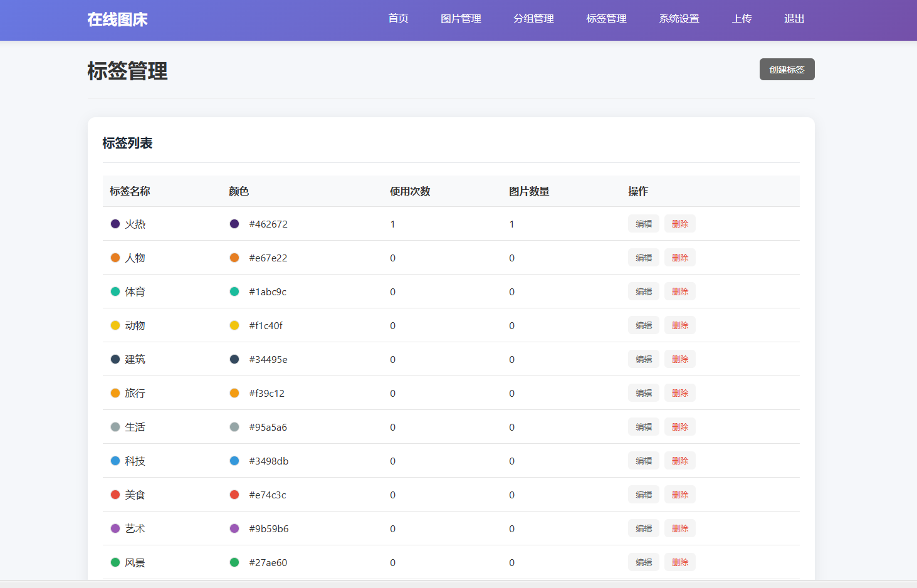Click the orange dot beside hex #e67e22
917x588 pixels.
point(234,258)
